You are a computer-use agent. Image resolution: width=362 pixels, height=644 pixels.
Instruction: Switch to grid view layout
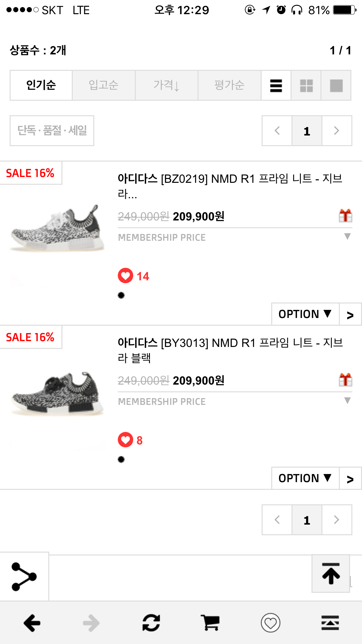click(306, 86)
